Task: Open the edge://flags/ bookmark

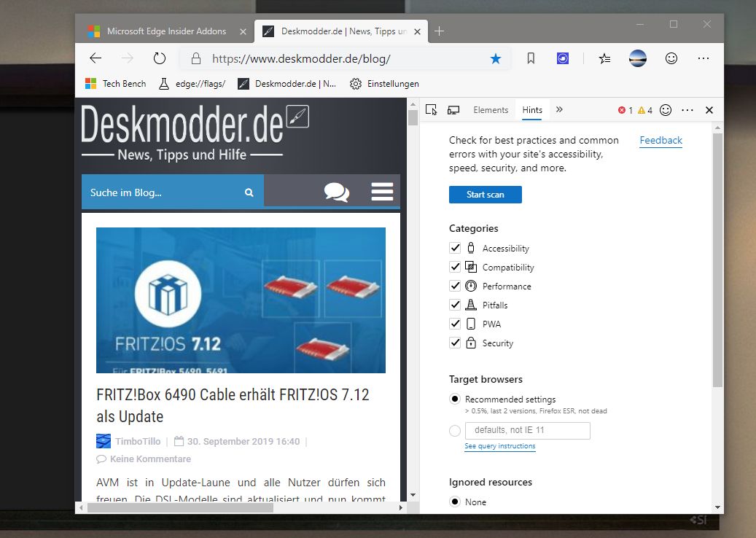Action: click(x=192, y=84)
